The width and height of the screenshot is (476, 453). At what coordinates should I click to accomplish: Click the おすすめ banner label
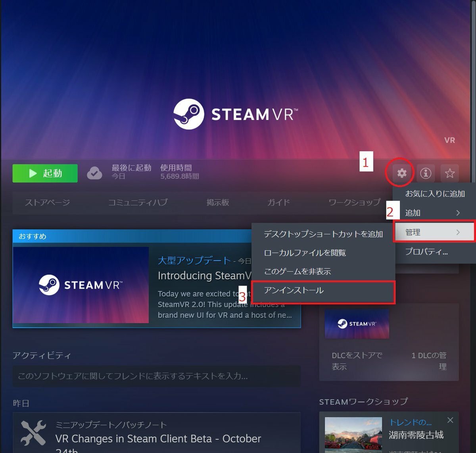pos(33,236)
